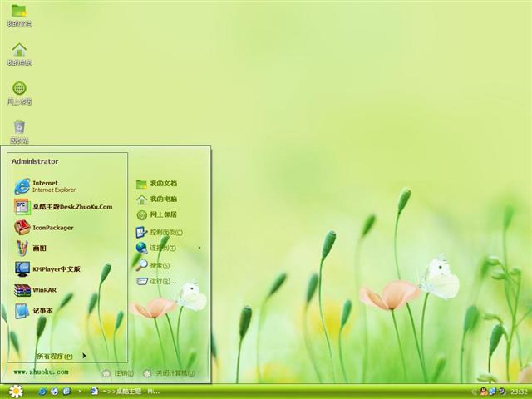
Task: Open 桌酷主题Desk.ZhuoKu.Com menu entry
Action: click(x=72, y=207)
